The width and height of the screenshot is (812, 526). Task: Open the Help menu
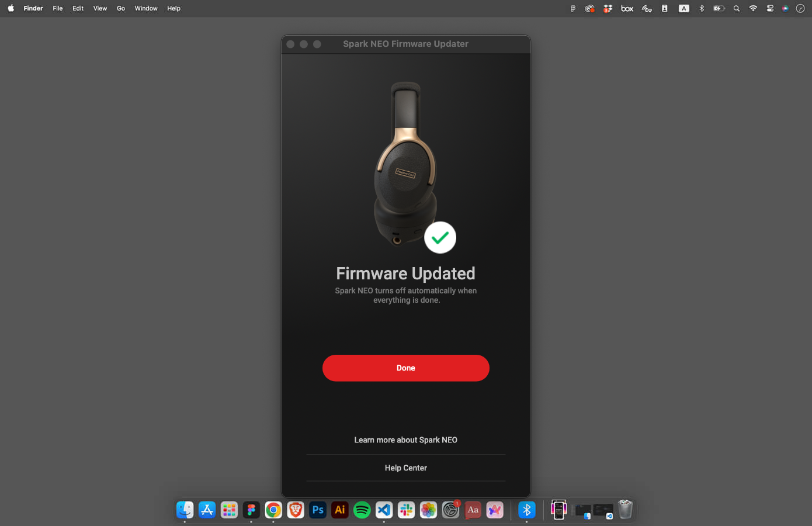[x=173, y=8]
